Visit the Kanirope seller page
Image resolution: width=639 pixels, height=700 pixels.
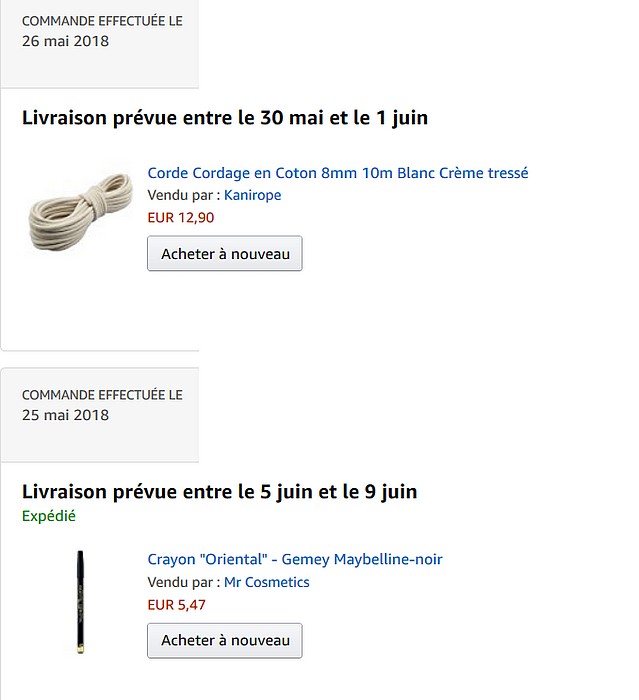click(252, 195)
